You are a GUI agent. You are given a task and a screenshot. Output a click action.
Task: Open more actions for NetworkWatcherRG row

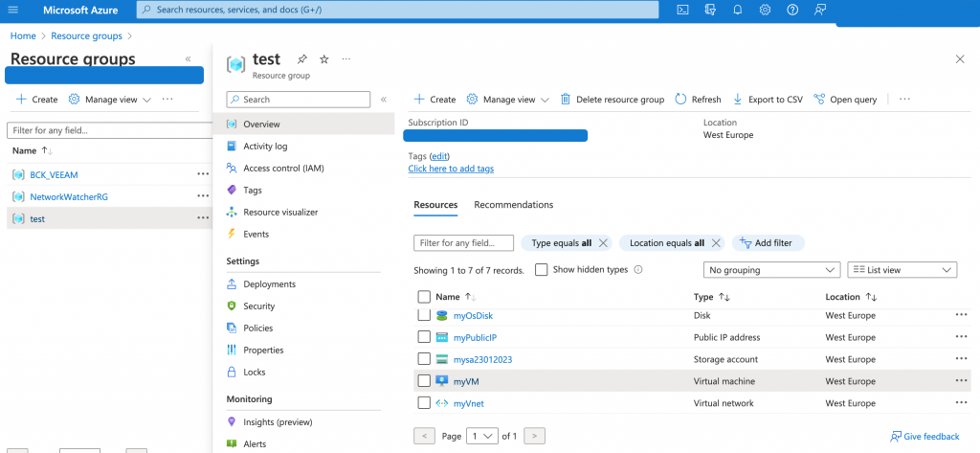pos(203,195)
